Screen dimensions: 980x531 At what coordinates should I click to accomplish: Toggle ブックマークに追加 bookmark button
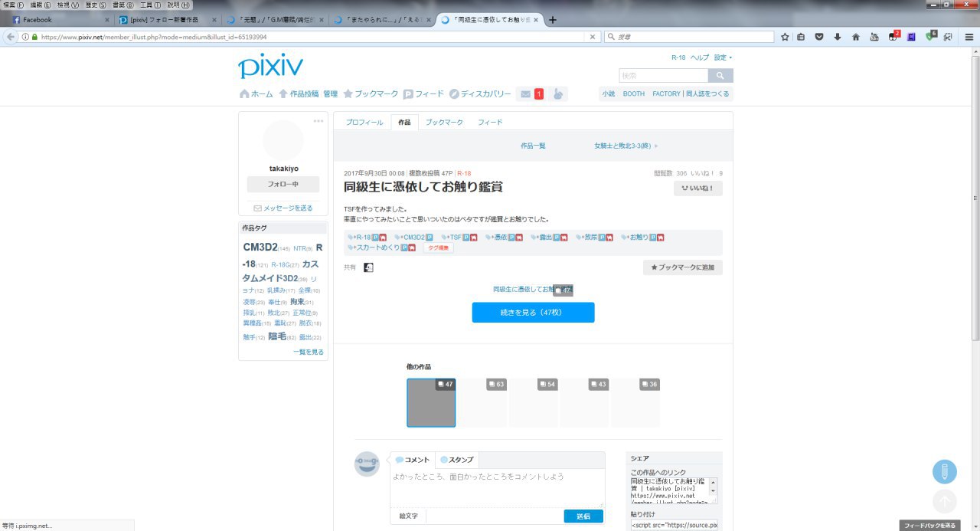tap(682, 267)
